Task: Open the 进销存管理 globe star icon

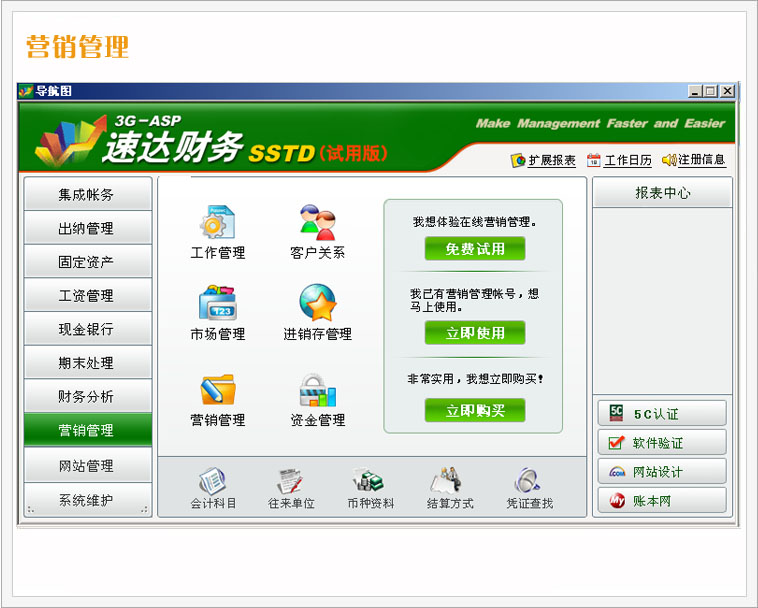Action: (318, 303)
